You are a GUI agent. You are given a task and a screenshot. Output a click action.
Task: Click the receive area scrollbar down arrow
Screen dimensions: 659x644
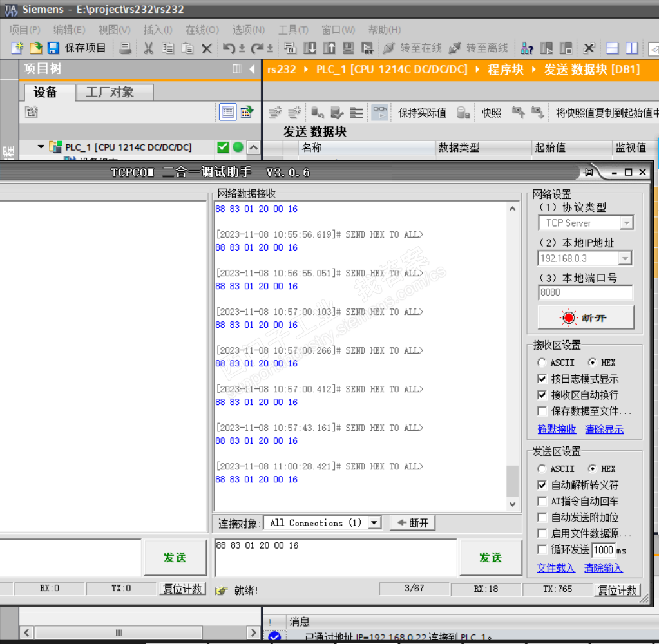pos(512,504)
